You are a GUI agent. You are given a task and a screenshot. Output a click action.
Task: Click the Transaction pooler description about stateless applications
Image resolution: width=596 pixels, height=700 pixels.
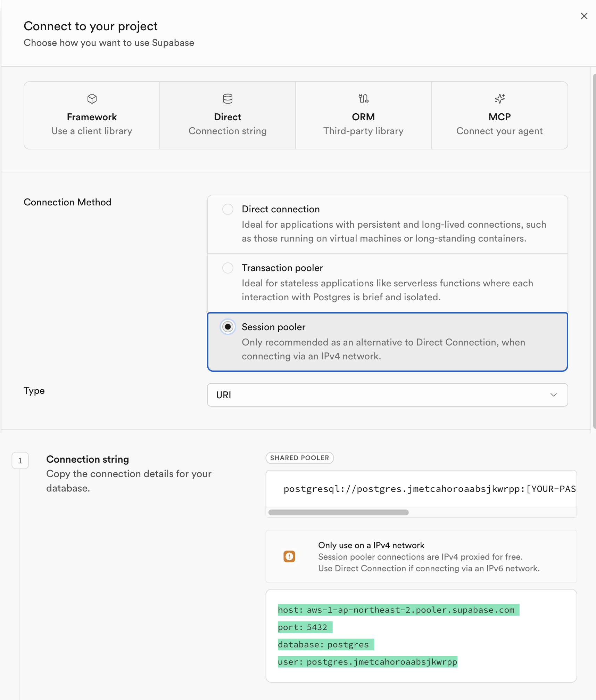[x=387, y=290]
